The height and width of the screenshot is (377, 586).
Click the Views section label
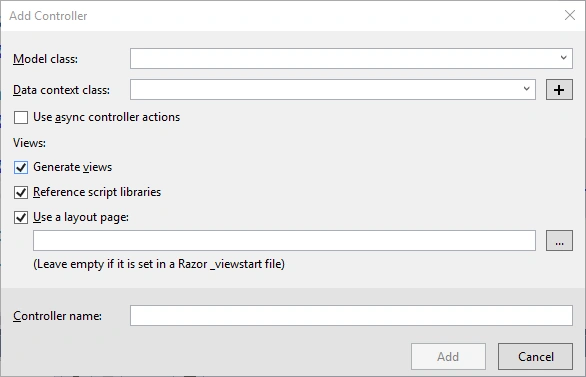(x=29, y=143)
